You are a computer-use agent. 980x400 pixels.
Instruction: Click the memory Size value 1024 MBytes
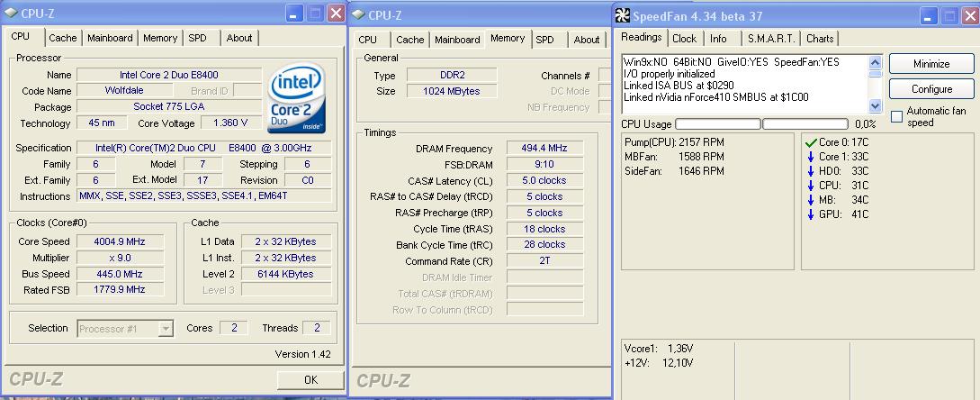pyautogui.click(x=451, y=91)
